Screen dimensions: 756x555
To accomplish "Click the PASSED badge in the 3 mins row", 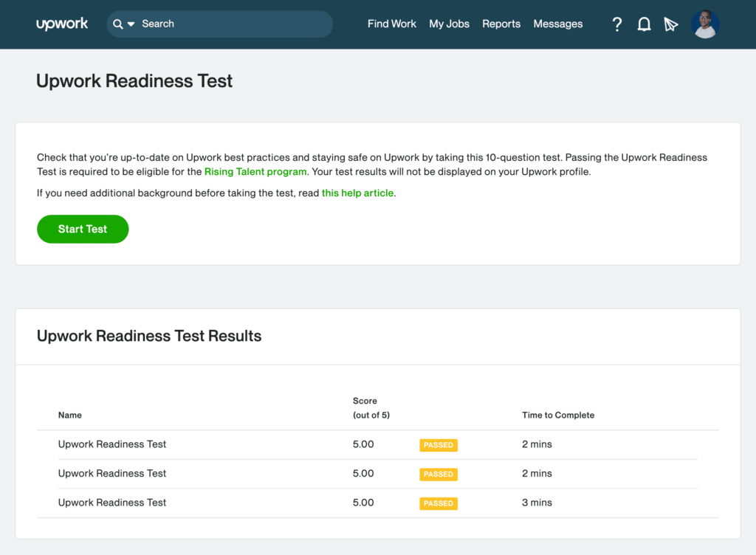I will 439,503.
